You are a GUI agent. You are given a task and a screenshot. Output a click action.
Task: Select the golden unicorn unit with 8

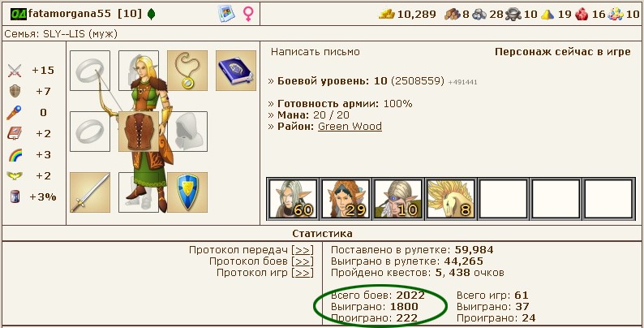[450, 199]
